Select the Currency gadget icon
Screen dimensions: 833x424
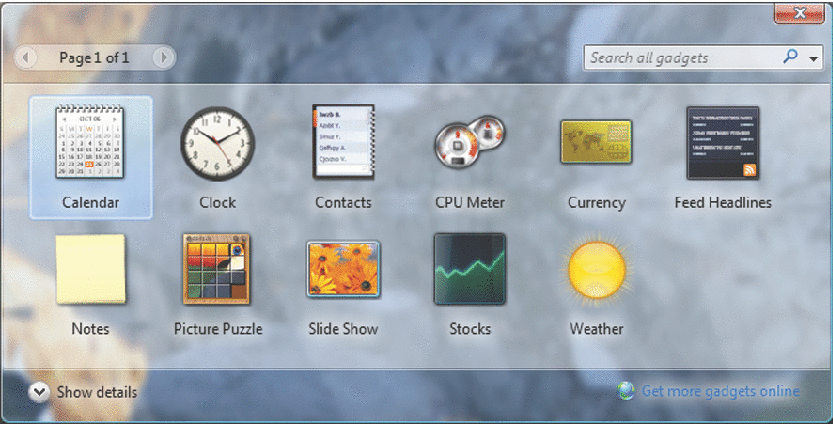click(x=596, y=143)
